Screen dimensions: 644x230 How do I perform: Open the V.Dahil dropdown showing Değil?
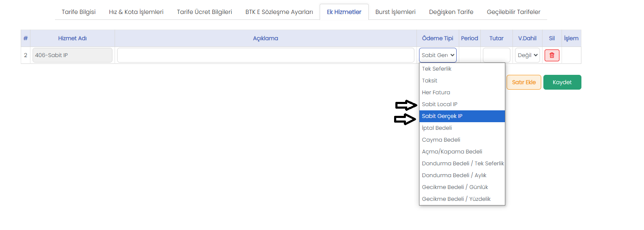click(527, 55)
